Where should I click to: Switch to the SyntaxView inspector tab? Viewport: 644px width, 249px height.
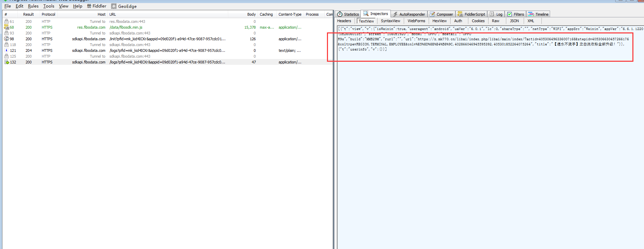click(390, 21)
